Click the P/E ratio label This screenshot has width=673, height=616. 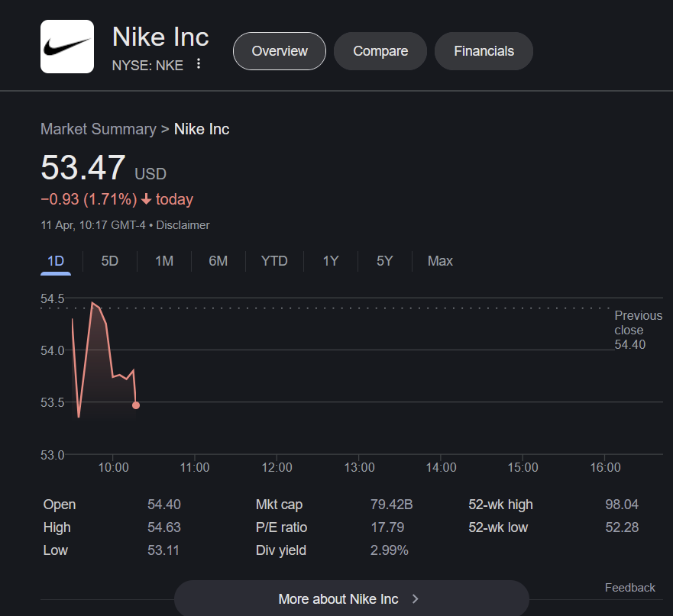pyautogui.click(x=281, y=527)
